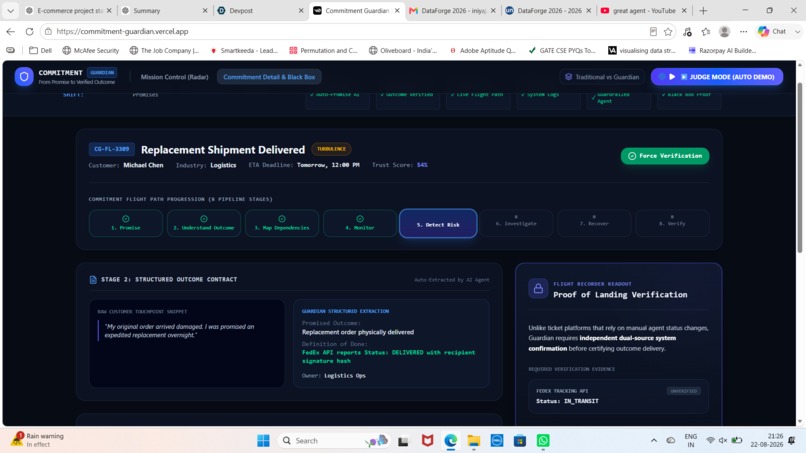806x453 pixels.
Task: Open Mission Control (Radar) tab
Action: click(x=174, y=77)
